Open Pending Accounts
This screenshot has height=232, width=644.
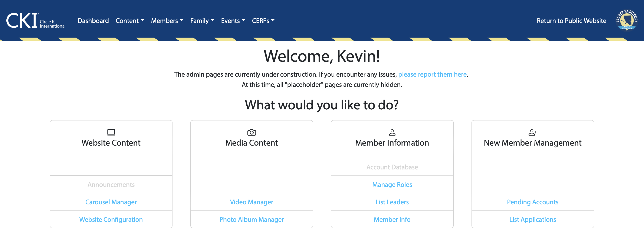click(x=532, y=202)
